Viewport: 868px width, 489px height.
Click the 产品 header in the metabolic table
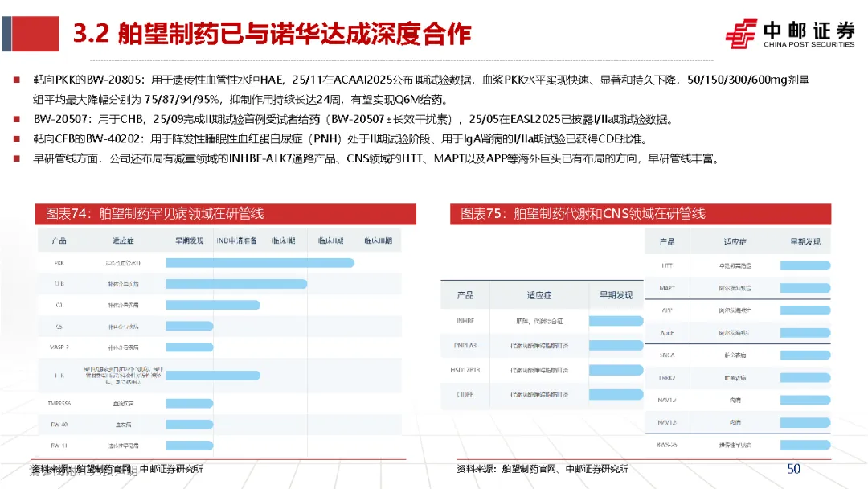click(x=465, y=295)
